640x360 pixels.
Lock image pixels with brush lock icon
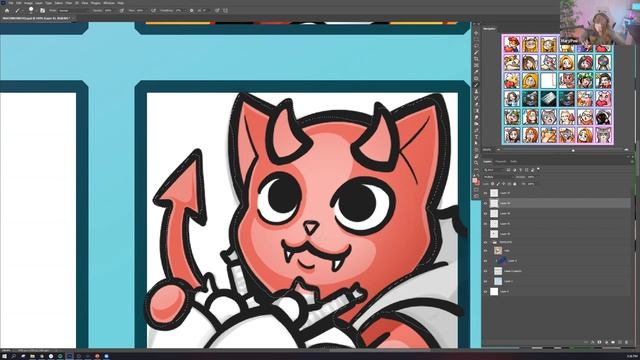(x=498, y=184)
